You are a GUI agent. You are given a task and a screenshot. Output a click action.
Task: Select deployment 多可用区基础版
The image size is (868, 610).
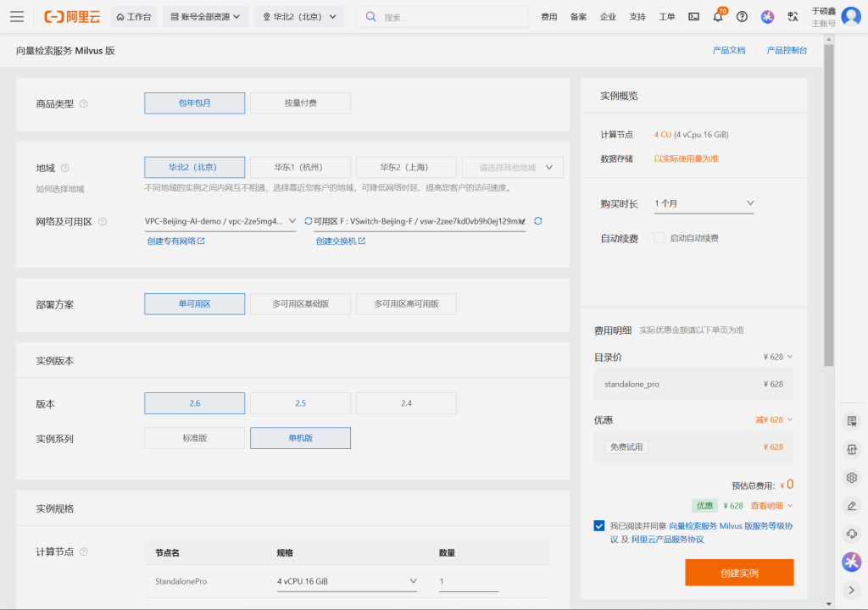pos(301,304)
